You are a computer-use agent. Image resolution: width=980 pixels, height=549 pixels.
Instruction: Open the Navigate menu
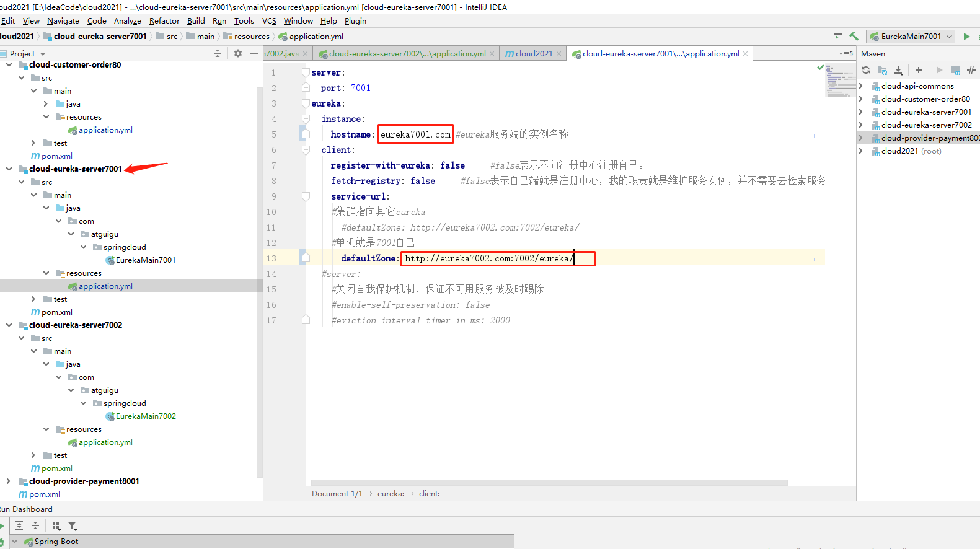click(x=63, y=21)
